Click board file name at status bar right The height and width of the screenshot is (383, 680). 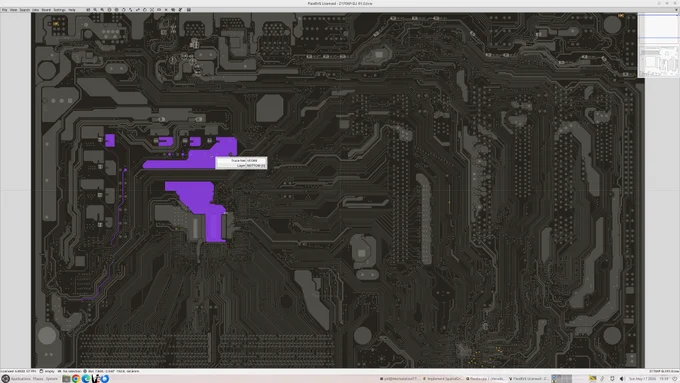click(664, 371)
